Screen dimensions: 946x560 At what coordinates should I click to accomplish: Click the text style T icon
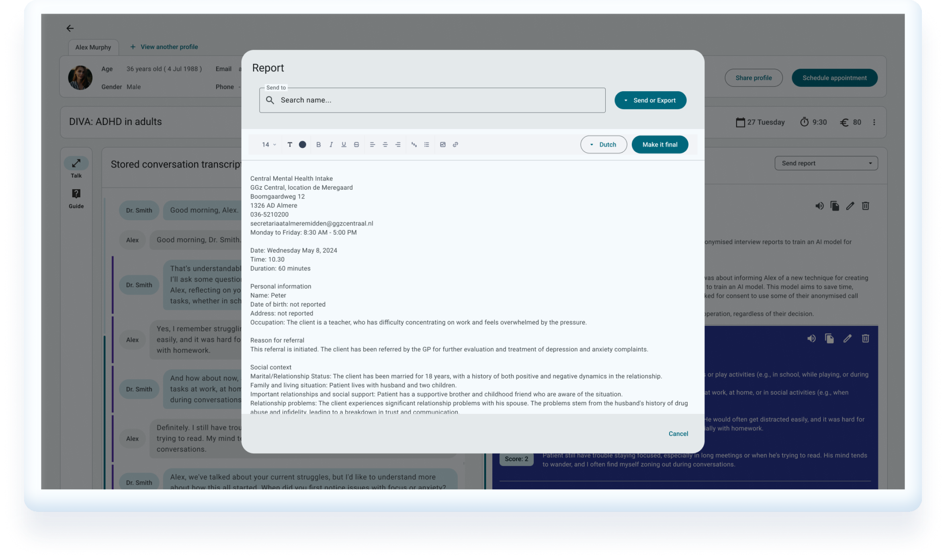(290, 145)
